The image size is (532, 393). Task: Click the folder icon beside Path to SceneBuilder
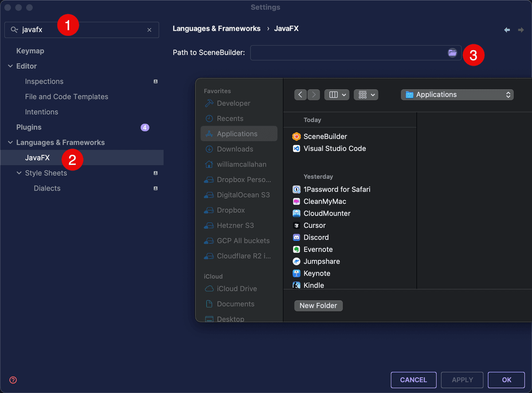coord(453,52)
